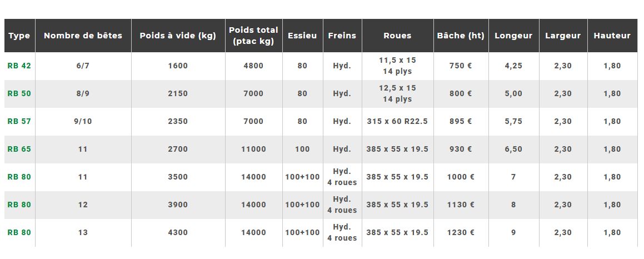Screen dimensions: 644x259
Task: Click the Type column header
Action: pos(19,36)
